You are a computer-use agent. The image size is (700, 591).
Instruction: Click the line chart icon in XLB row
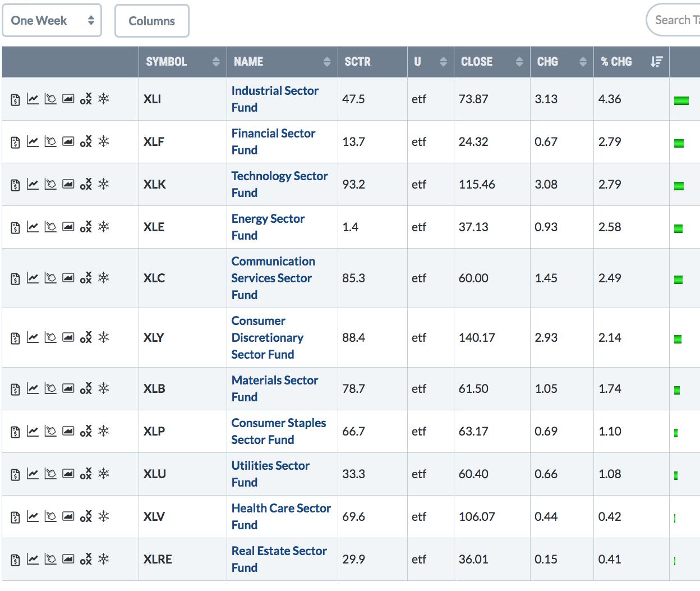pos(33,389)
